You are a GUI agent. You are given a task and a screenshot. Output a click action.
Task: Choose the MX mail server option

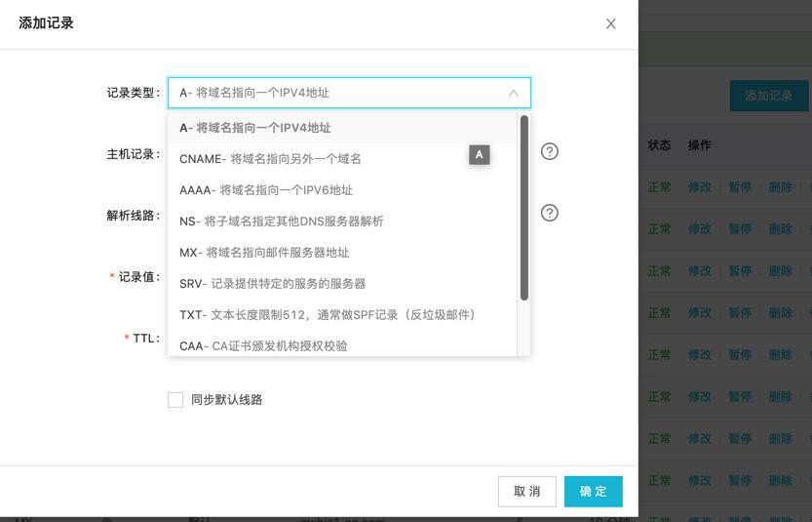[x=342, y=253]
